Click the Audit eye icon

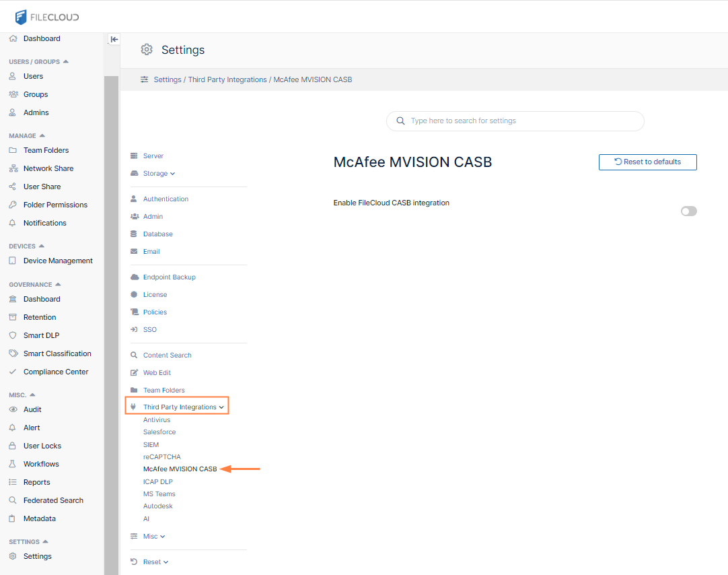12,409
